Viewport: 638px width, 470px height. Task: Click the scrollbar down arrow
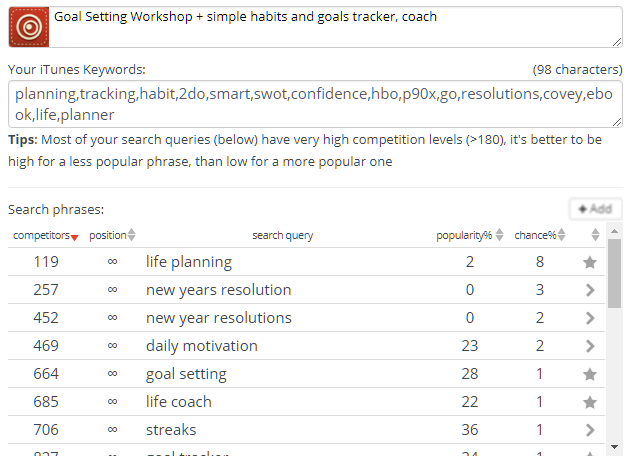click(614, 447)
